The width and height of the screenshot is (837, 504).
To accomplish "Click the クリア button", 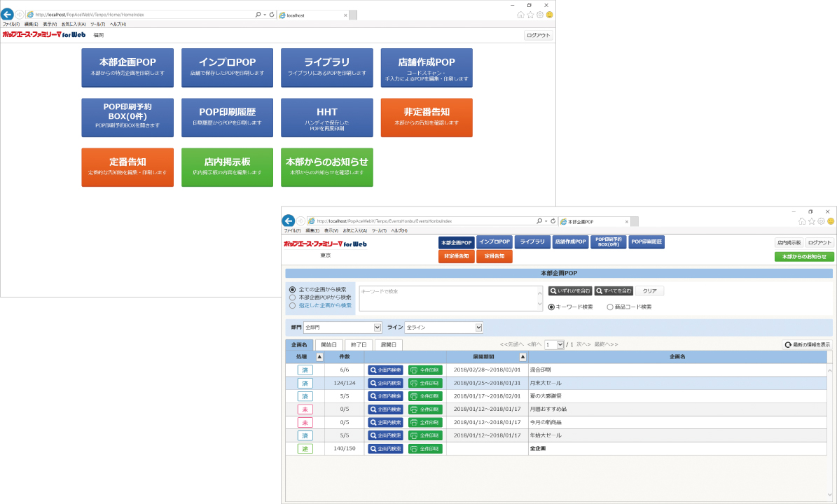I will [x=650, y=290].
